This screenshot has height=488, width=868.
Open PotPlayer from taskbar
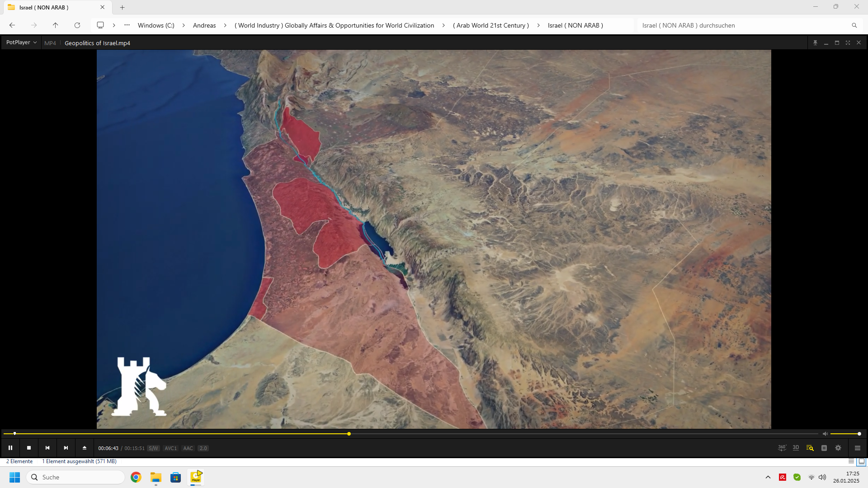click(196, 477)
